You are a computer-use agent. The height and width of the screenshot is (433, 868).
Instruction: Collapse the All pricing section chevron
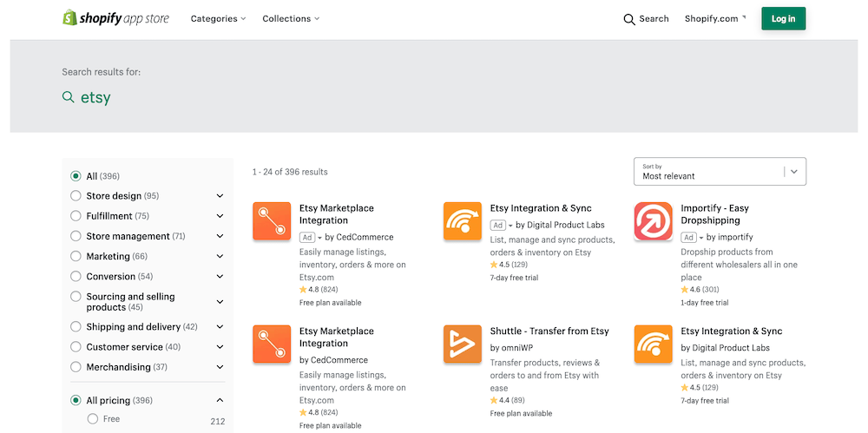point(220,400)
